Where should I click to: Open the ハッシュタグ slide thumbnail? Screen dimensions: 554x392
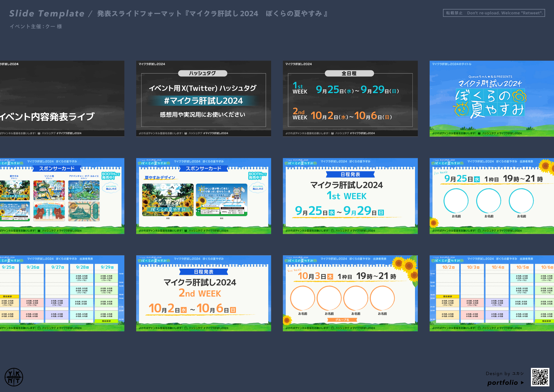[203, 98]
